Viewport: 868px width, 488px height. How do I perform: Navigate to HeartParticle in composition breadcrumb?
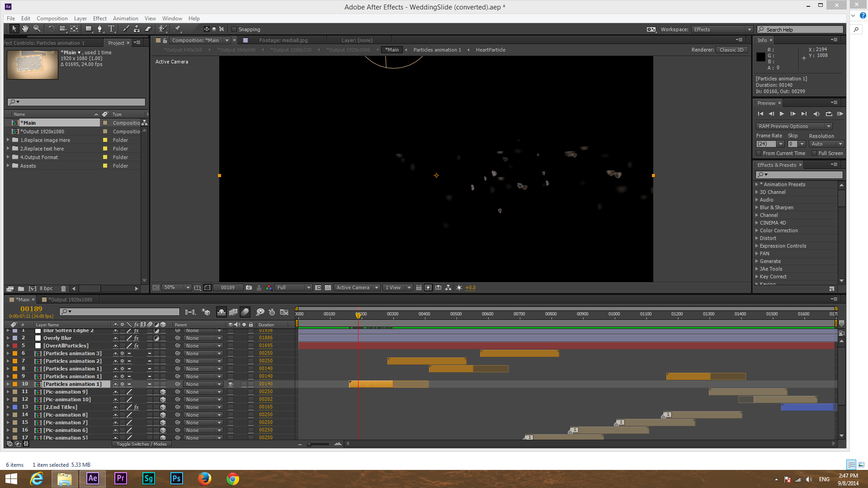click(491, 50)
